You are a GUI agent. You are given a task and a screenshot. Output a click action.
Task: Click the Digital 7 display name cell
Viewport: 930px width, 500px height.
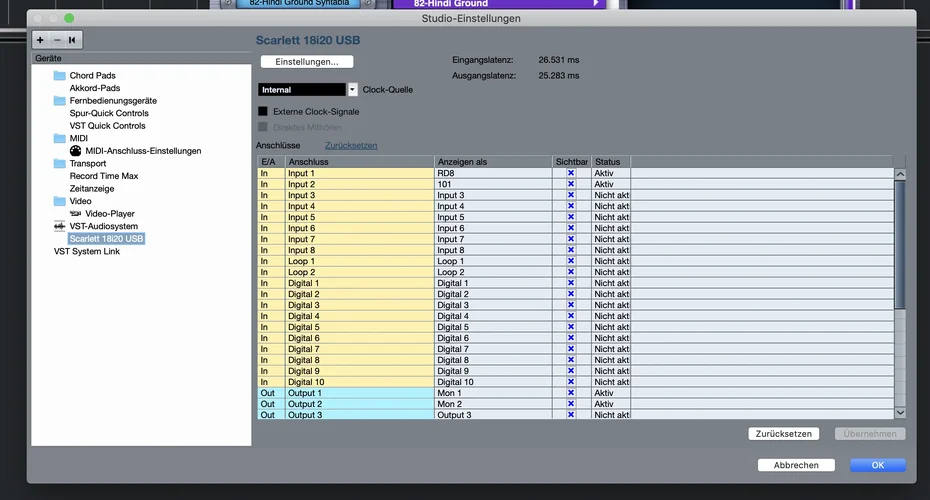tap(493, 349)
